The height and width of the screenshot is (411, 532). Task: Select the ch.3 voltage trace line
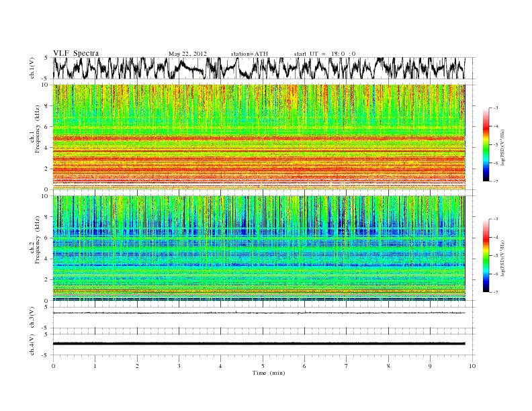tap(259, 312)
